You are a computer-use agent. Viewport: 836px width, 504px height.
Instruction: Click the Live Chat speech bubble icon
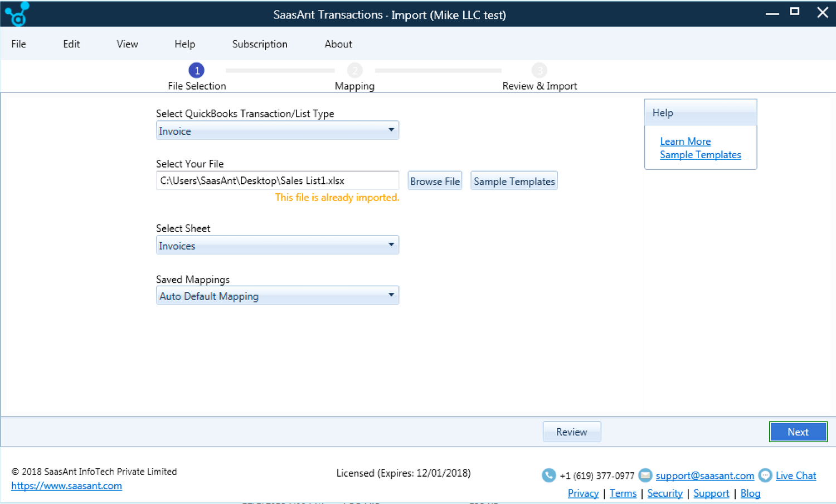pyautogui.click(x=765, y=476)
